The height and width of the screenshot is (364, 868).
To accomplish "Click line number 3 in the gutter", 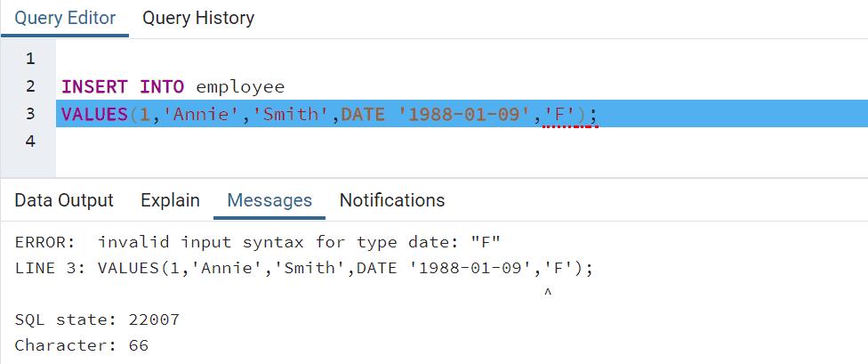I will coord(30,114).
